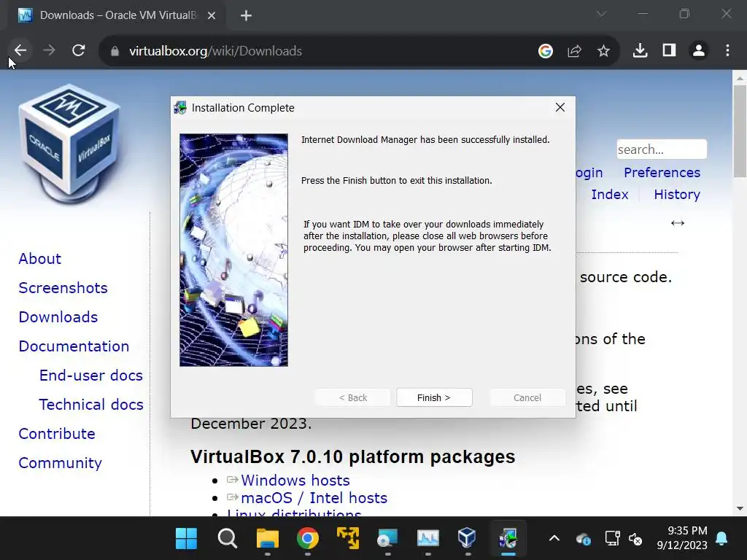Open VirtualBox from the taskbar

coord(467,538)
